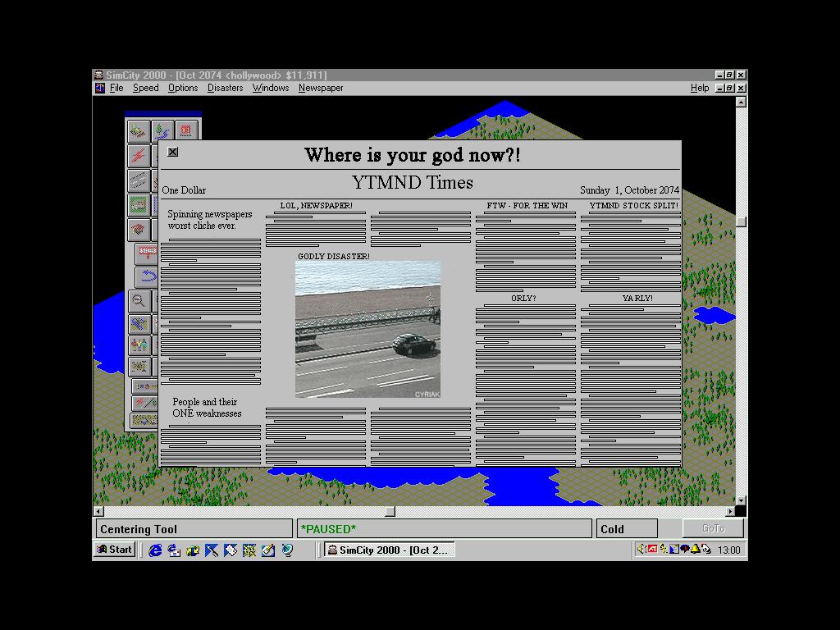The image size is (840, 630).
Task: Toggle Show Underground toolbar button
Action: (144, 420)
